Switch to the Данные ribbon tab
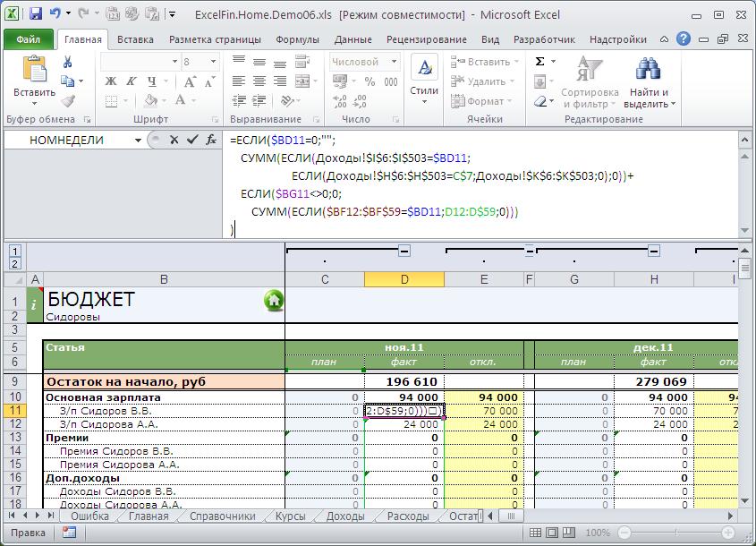The width and height of the screenshot is (756, 546). [353, 39]
